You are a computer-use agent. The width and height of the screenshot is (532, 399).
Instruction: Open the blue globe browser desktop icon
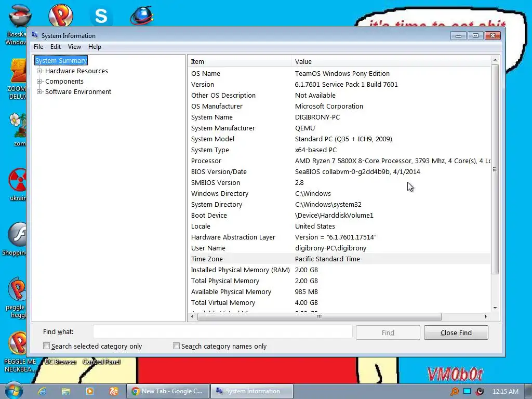pyautogui.click(x=142, y=16)
